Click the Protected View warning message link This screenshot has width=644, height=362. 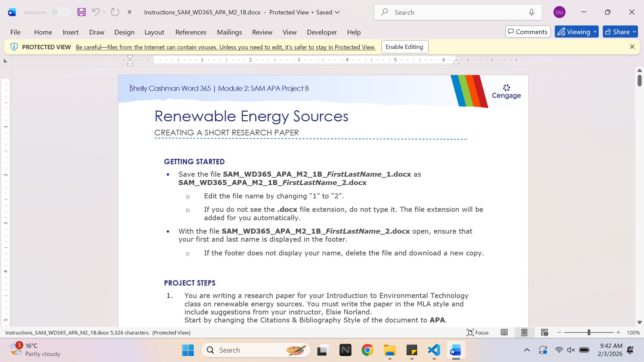(x=226, y=47)
